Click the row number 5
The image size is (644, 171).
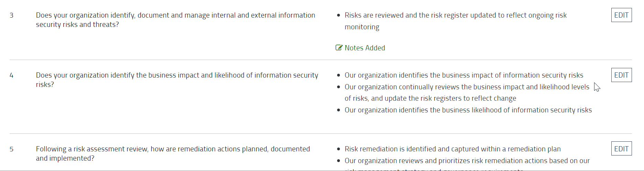(11, 149)
